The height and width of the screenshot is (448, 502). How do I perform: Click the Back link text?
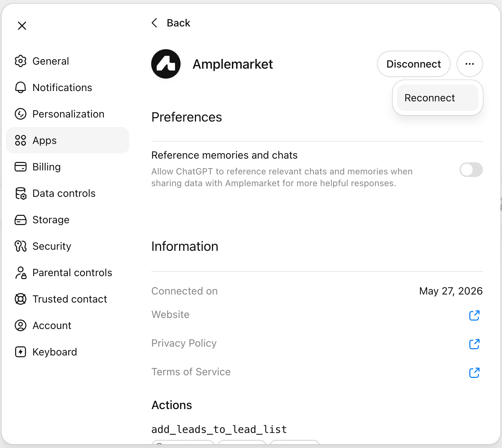tap(178, 23)
